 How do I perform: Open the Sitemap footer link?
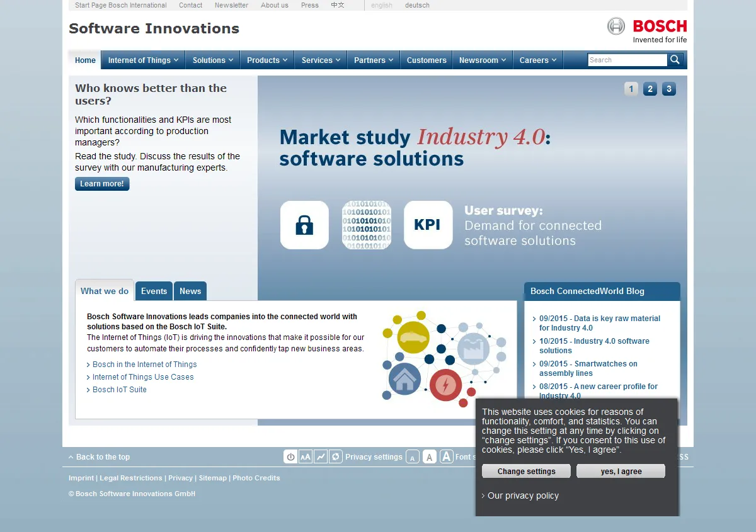coord(213,478)
